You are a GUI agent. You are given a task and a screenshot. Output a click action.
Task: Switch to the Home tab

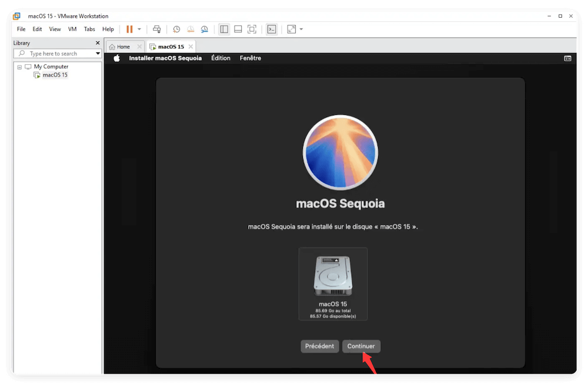[x=123, y=46]
